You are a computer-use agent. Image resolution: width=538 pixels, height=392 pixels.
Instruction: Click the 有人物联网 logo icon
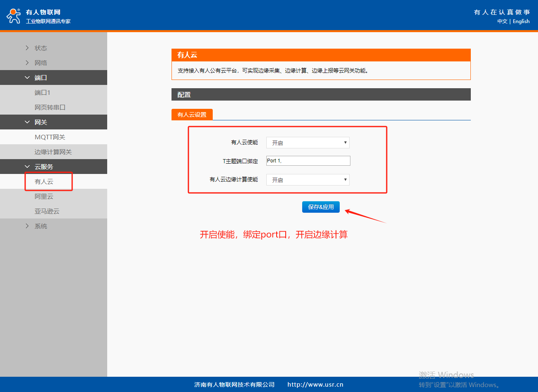click(13, 16)
